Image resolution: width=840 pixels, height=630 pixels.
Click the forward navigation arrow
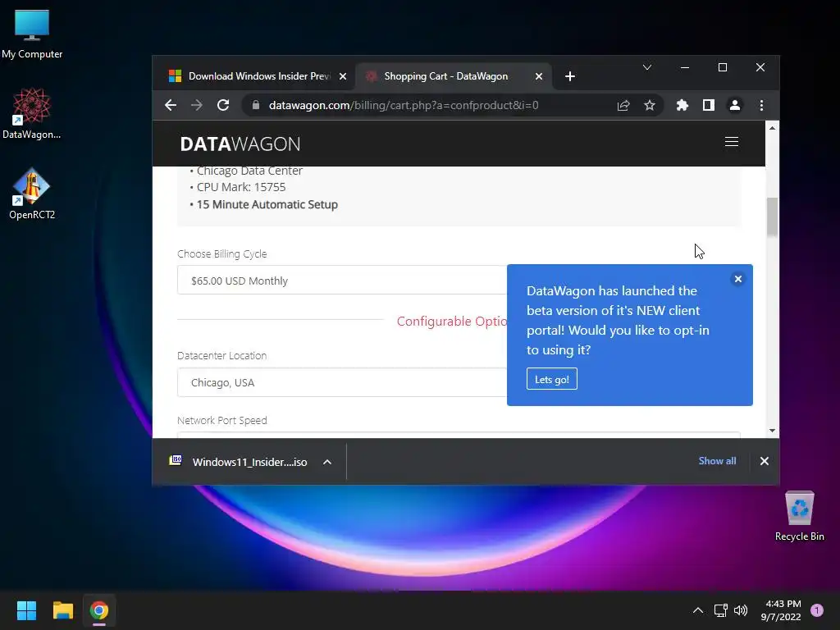[x=197, y=106]
